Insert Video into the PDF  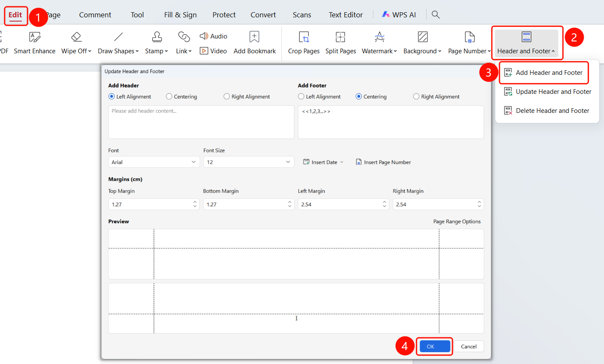click(213, 51)
